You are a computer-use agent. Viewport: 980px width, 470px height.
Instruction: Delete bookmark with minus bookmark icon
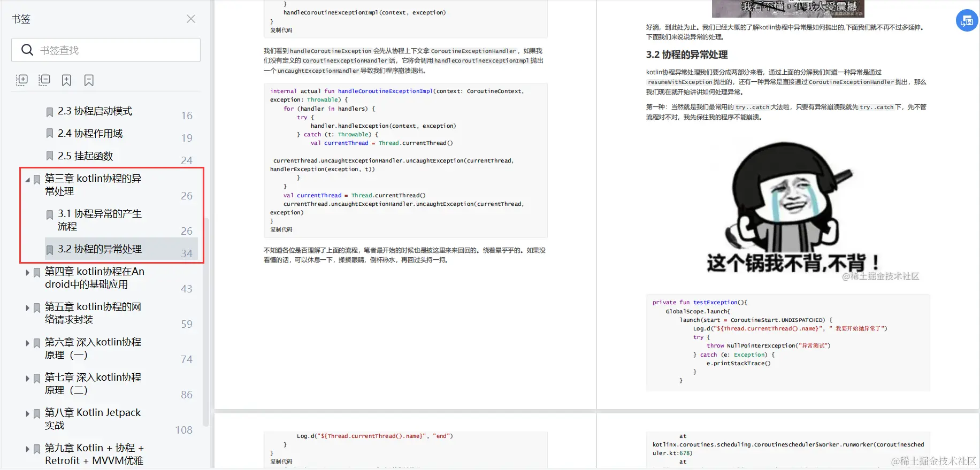(x=89, y=80)
